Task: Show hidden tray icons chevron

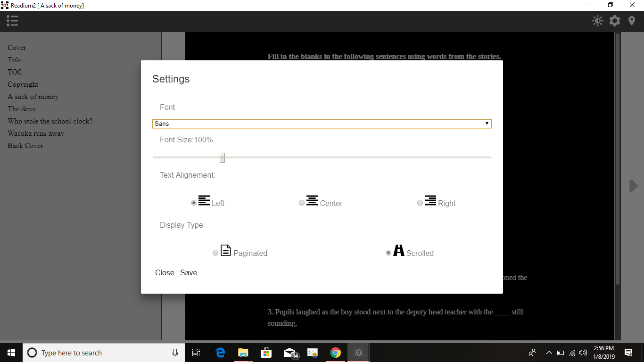Action: click(x=549, y=353)
